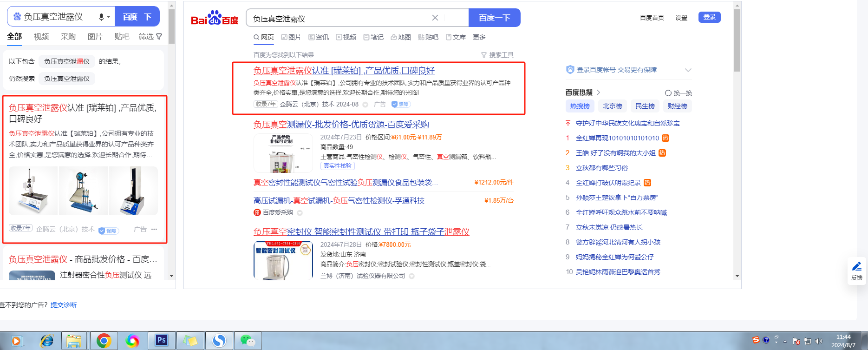Expand the 登录百度帐号 panel chevron

[x=688, y=70]
